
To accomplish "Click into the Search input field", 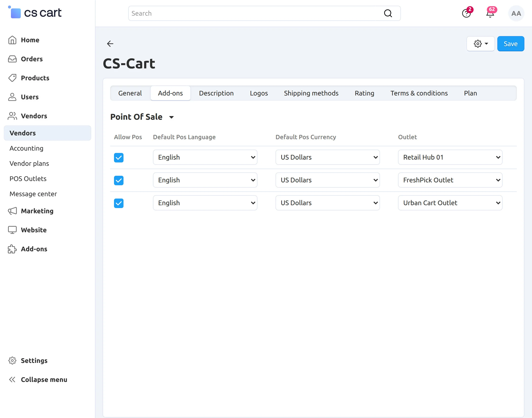I will click(x=255, y=14).
